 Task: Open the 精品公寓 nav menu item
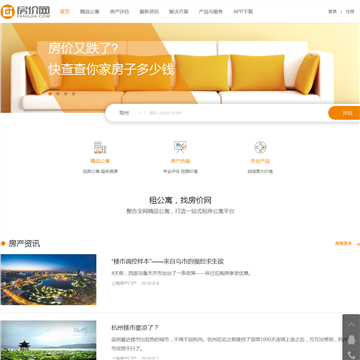tap(90, 11)
